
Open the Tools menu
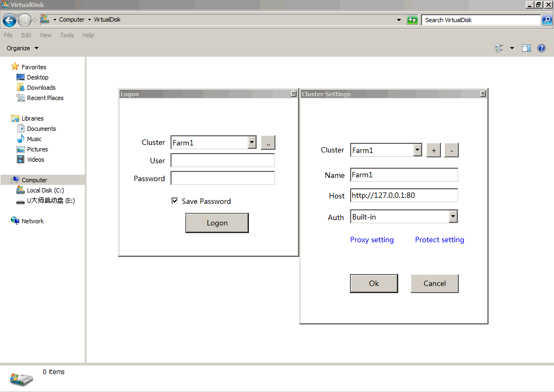[x=67, y=35]
